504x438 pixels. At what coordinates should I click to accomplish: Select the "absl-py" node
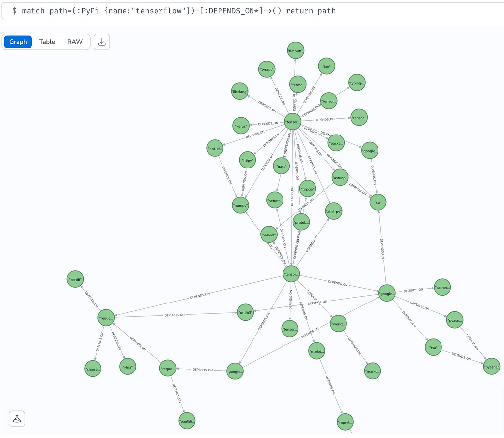pyautogui.click(x=334, y=211)
